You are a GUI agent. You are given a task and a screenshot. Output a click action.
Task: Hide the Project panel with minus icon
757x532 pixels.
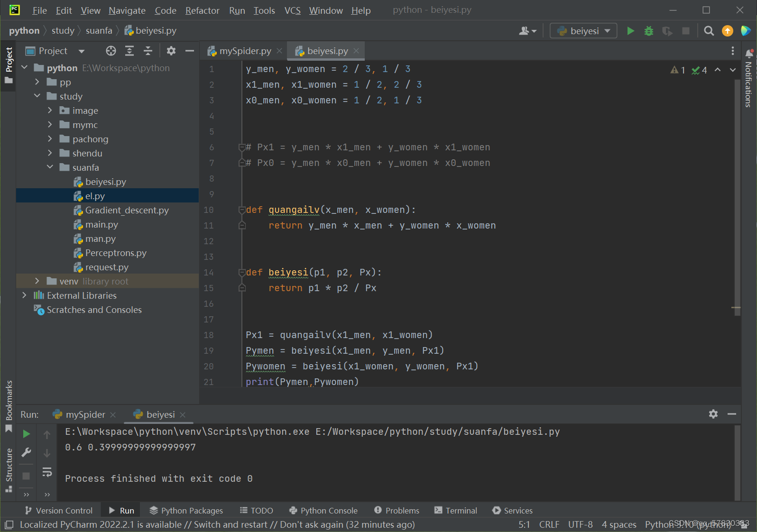coord(190,51)
